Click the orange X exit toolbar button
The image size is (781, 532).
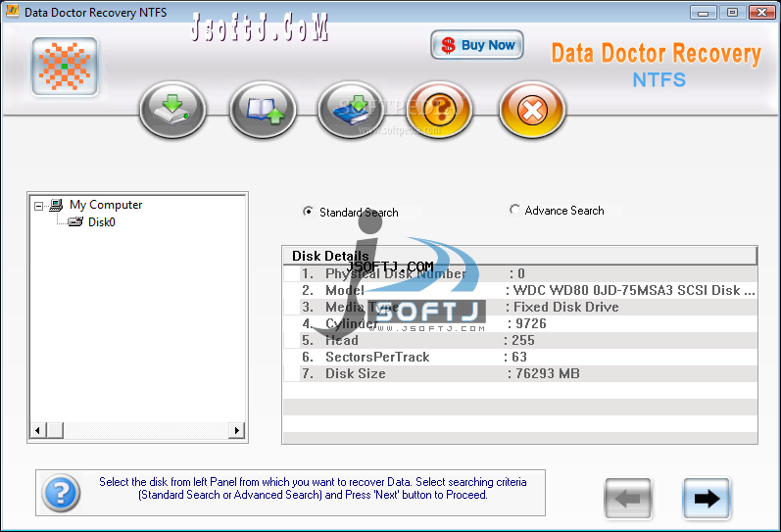click(532, 110)
